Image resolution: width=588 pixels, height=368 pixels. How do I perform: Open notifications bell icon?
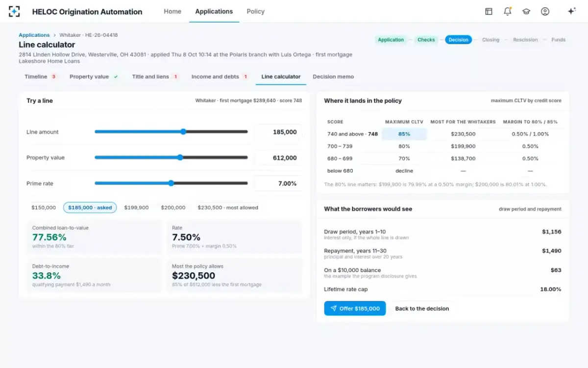point(507,11)
